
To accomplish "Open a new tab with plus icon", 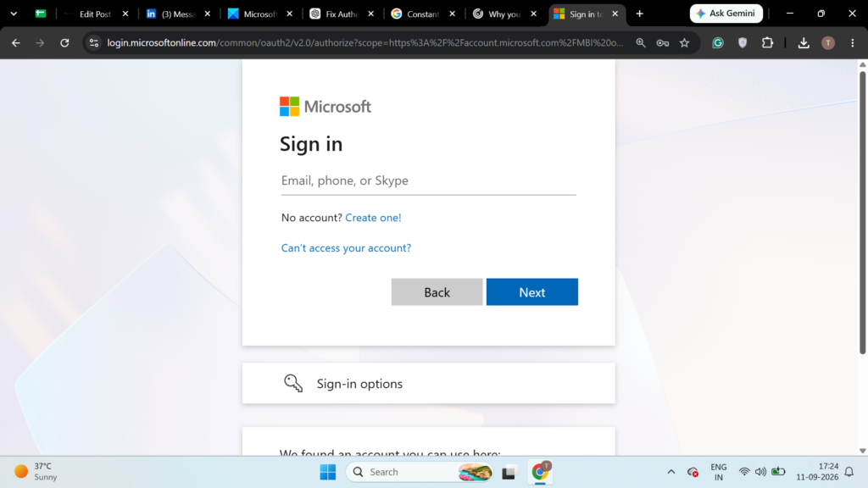I will pos(639,14).
